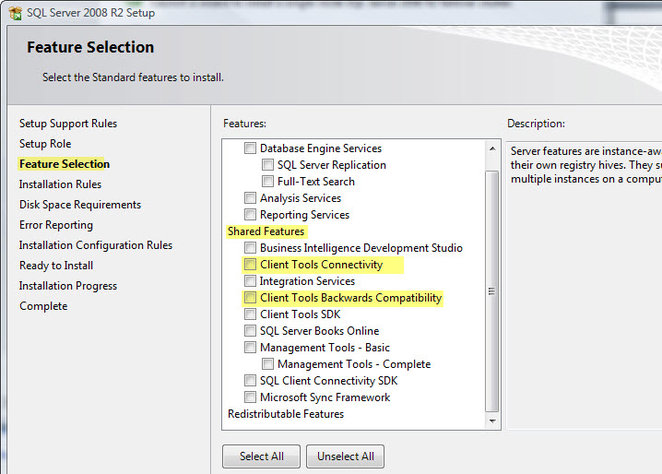Click the features list scrollbar thumb
The image size is (662, 474).
coord(492,291)
